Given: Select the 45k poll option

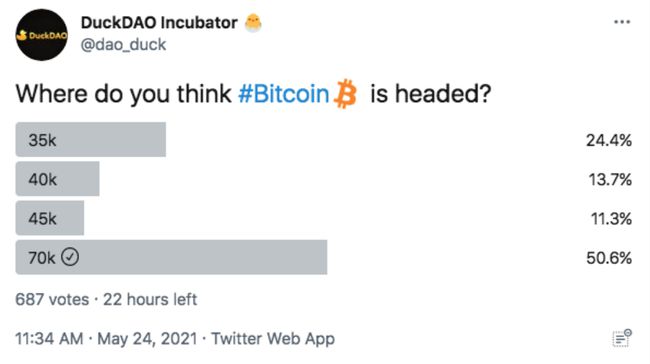Looking at the screenshot, I should 50,218.
